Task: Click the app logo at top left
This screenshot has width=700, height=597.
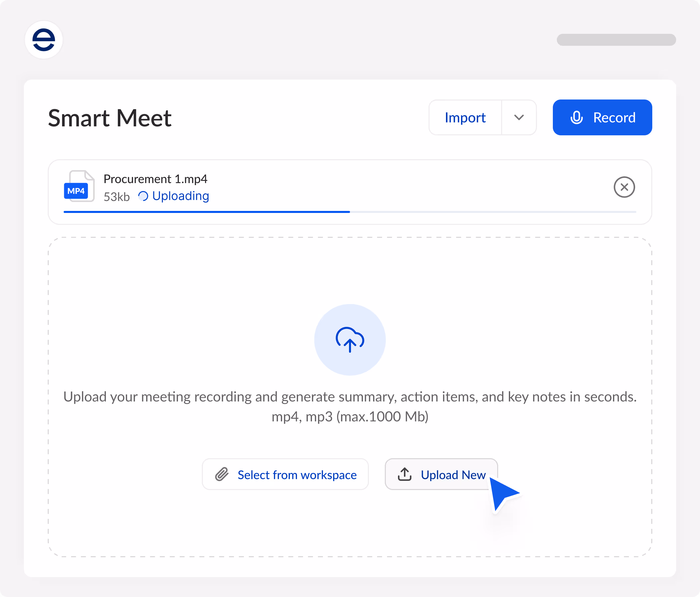Action: (x=44, y=40)
